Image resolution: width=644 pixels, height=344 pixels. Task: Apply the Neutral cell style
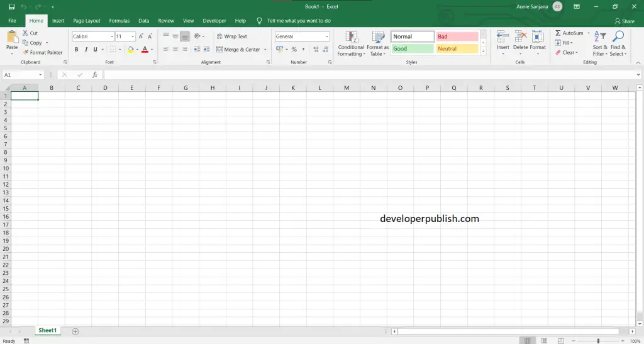tap(457, 49)
